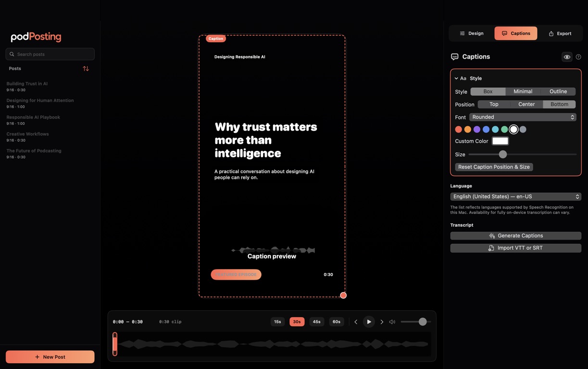Select Minimal caption style
The height and width of the screenshot is (369, 588).
(523, 91)
